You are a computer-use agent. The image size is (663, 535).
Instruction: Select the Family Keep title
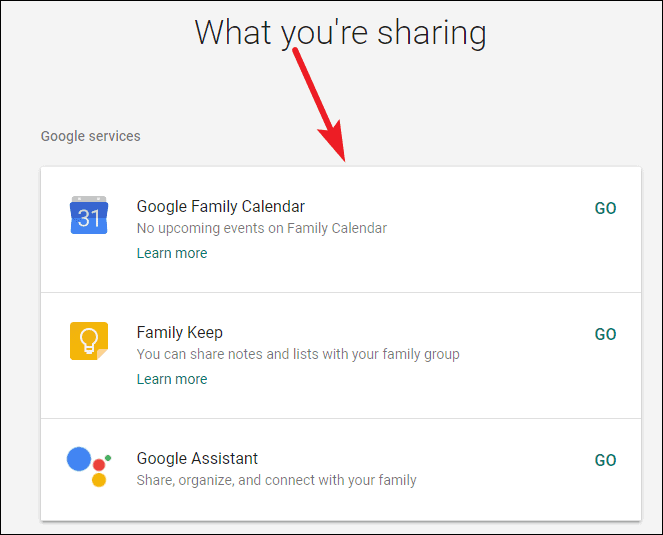point(179,332)
